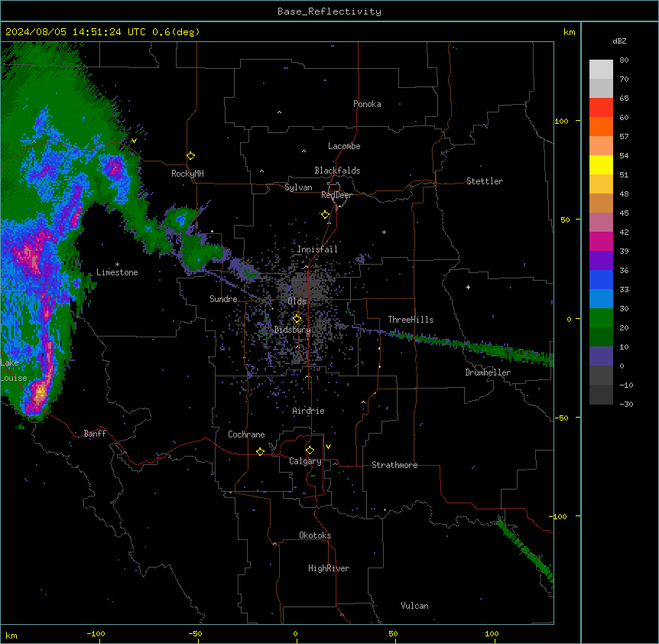This screenshot has height=644, width=659.
Task: Select the 39 dBZ magenta color swatch
Action: [601, 241]
